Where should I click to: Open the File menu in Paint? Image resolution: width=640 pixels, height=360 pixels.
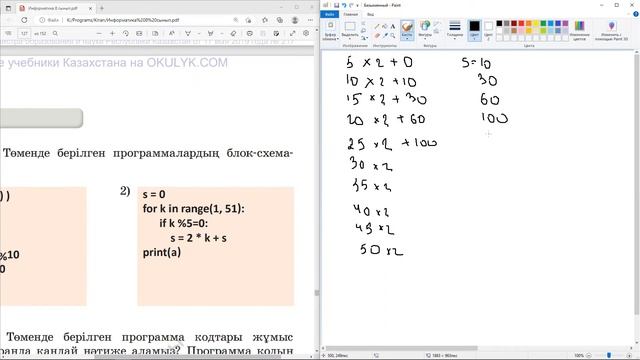pyautogui.click(x=329, y=14)
